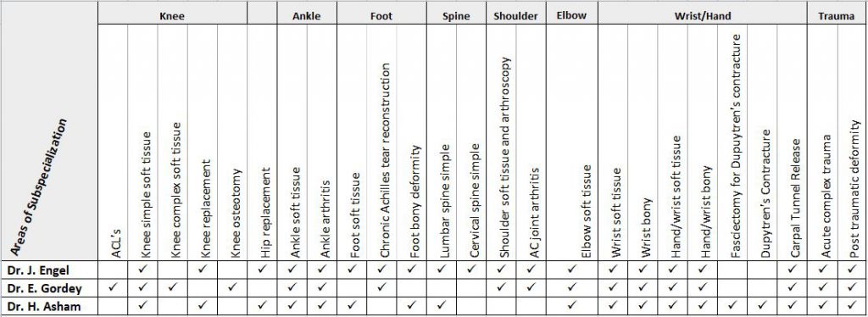Select the Shoulder group header cell

pyautogui.click(x=515, y=16)
